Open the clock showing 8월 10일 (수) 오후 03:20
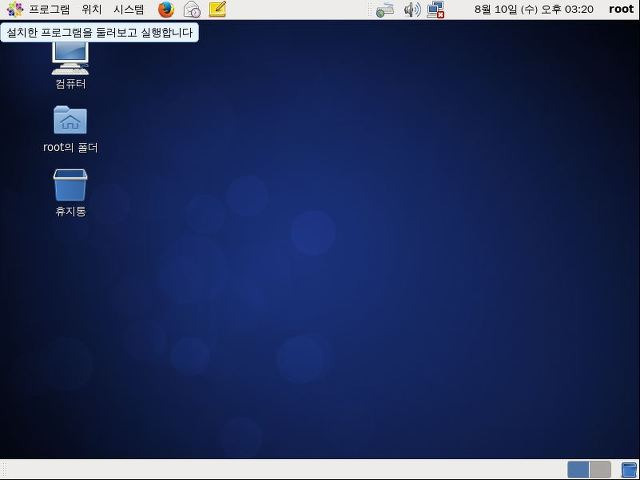Image resolution: width=640 pixels, height=480 pixels. coord(533,9)
